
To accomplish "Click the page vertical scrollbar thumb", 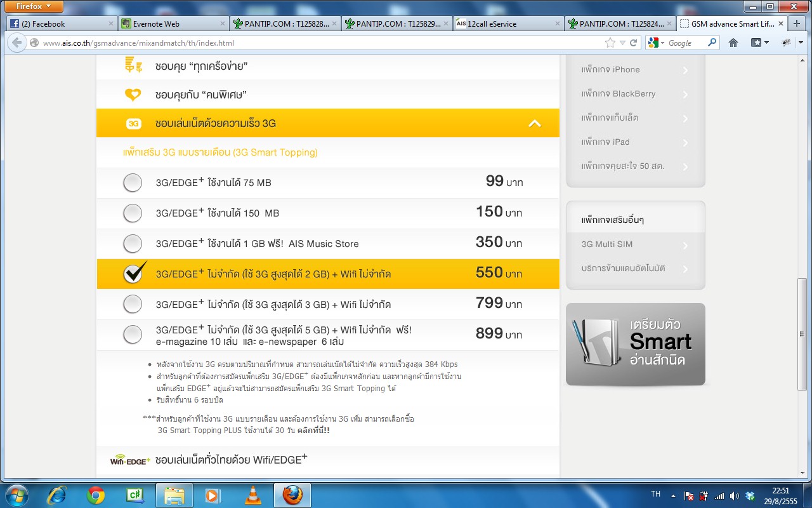I will [802, 334].
